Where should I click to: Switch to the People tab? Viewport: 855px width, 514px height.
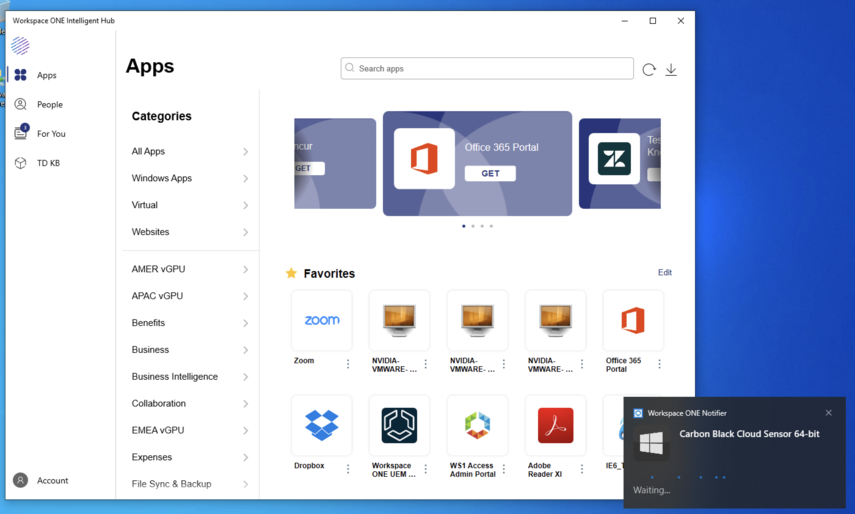49,104
